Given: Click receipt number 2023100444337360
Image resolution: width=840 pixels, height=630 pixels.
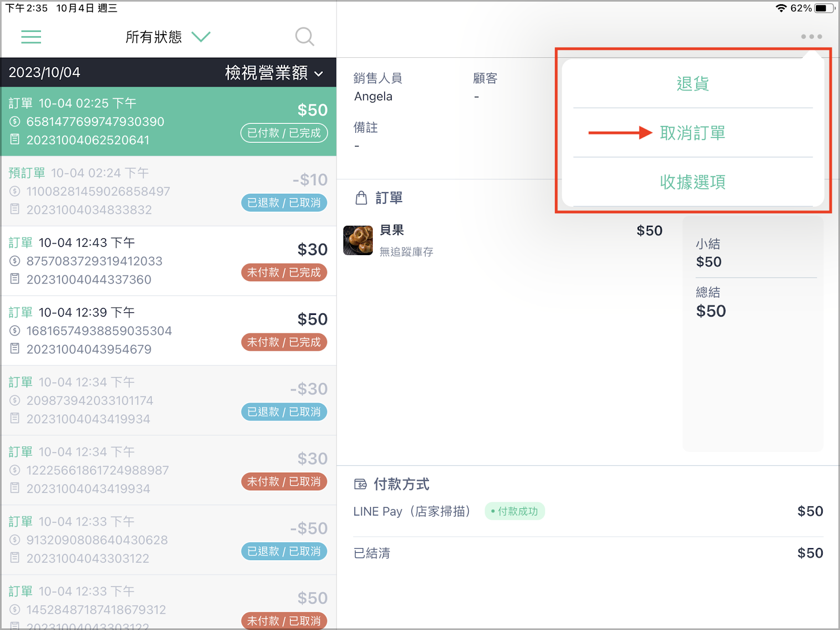Looking at the screenshot, I should [89, 280].
